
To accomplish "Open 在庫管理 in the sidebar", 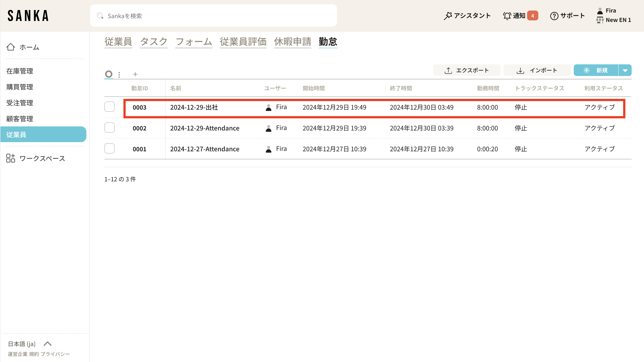I will (x=20, y=71).
